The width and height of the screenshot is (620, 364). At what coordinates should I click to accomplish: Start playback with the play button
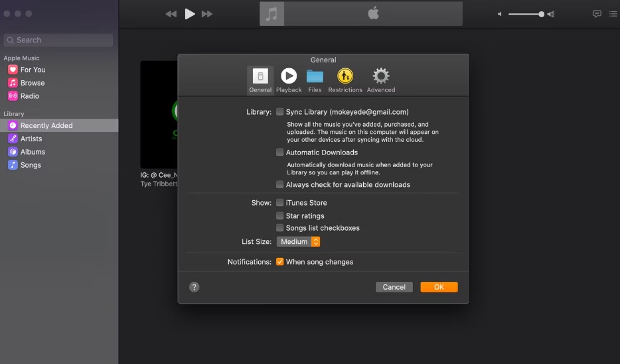(x=190, y=14)
